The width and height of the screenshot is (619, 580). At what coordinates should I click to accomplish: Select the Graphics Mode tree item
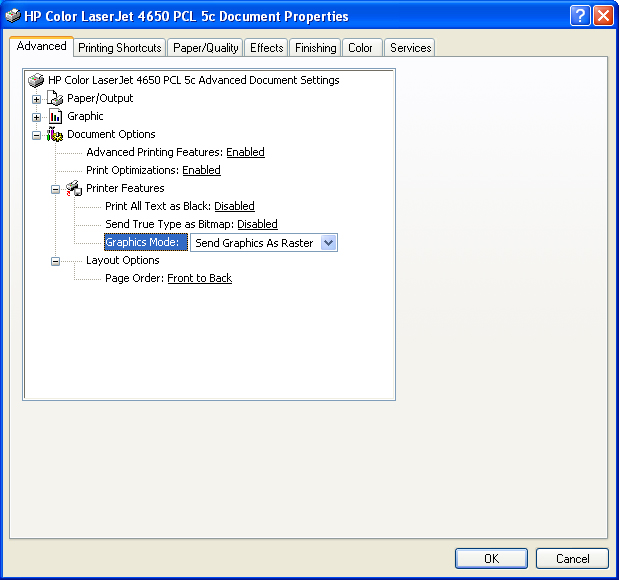(x=146, y=242)
